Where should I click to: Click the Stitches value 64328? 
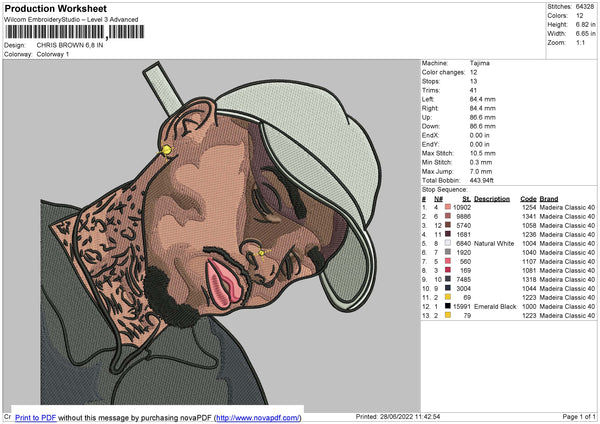point(585,7)
